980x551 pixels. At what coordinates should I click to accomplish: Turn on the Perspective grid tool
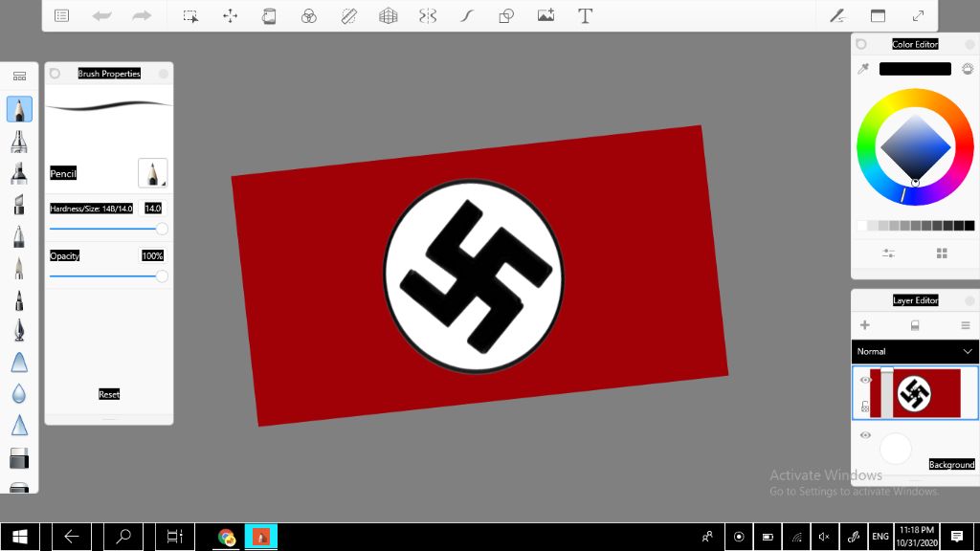tap(389, 15)
